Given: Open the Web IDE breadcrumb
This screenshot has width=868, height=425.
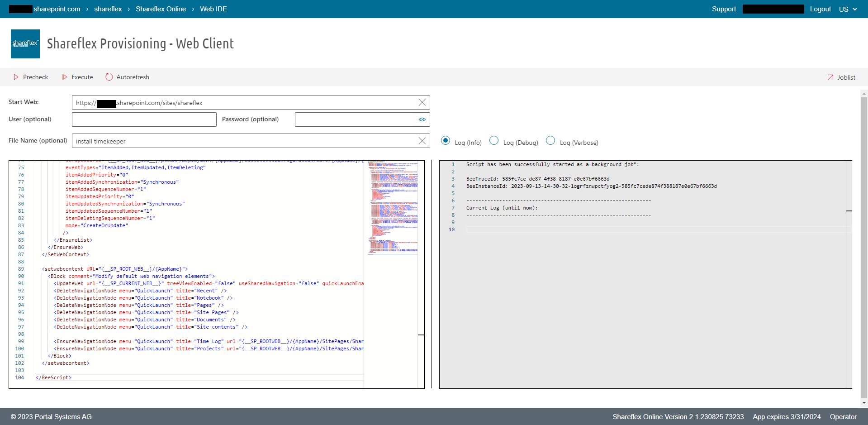Looking at the screenshot, I should click(x=213, y=9).
